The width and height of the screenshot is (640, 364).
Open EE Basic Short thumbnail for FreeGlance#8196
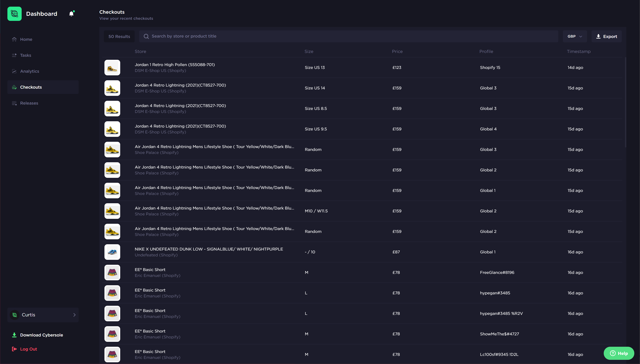(x=112, y=273)
